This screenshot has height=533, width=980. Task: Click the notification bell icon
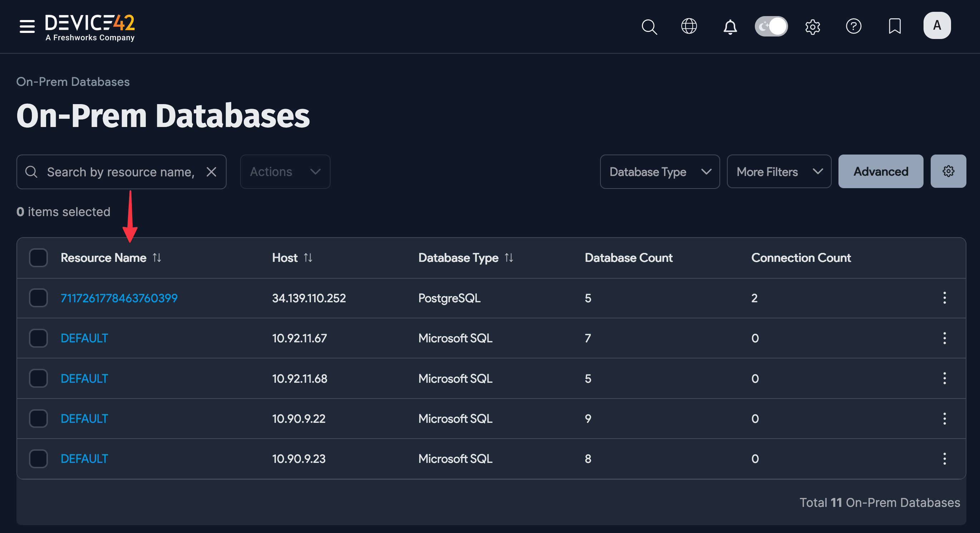click(730, 26)
